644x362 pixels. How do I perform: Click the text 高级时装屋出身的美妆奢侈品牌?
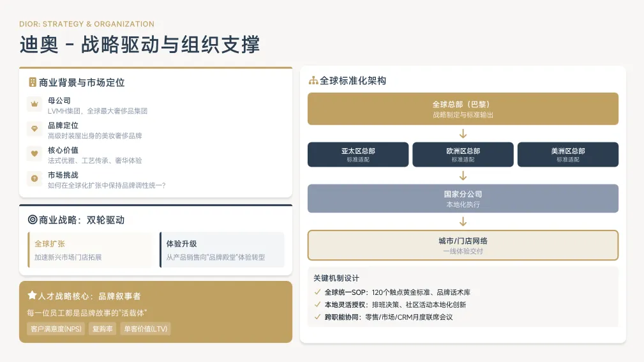(95, 135)
